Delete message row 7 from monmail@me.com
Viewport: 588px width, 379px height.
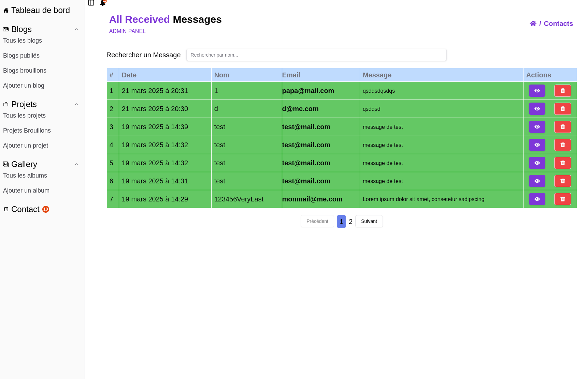pos(562,199)
